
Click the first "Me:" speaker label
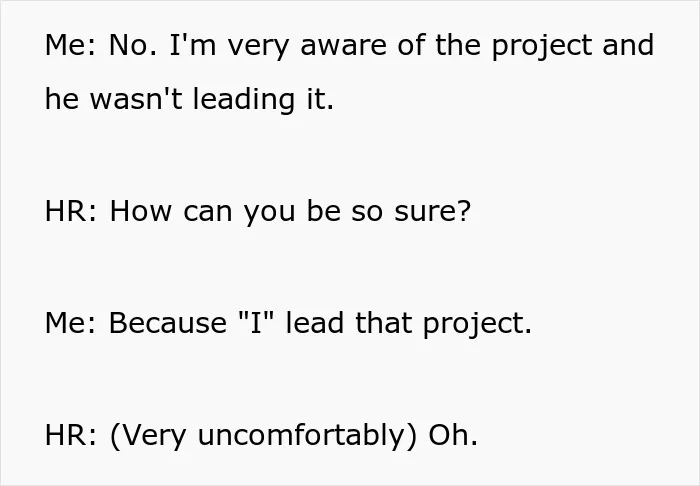70,45
